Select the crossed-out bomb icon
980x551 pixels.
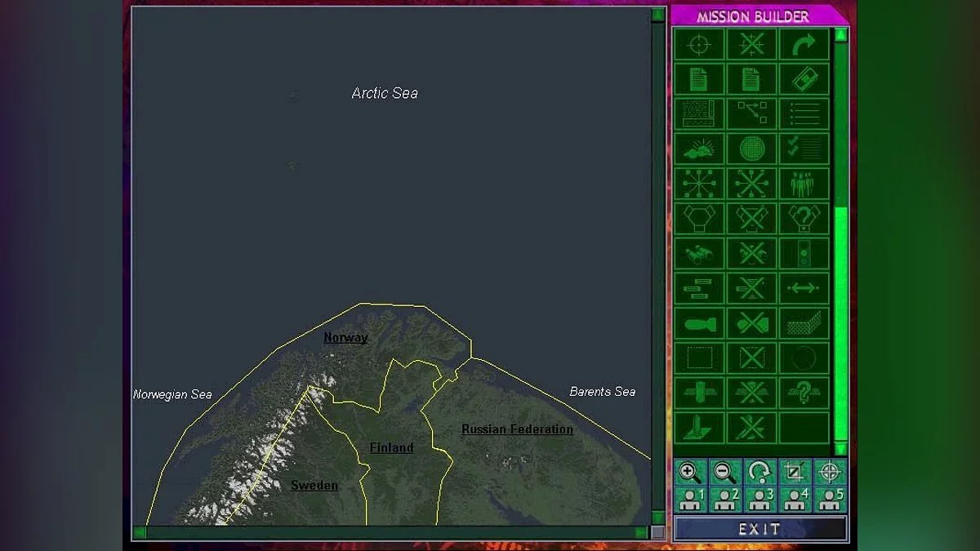click(751, 323)
